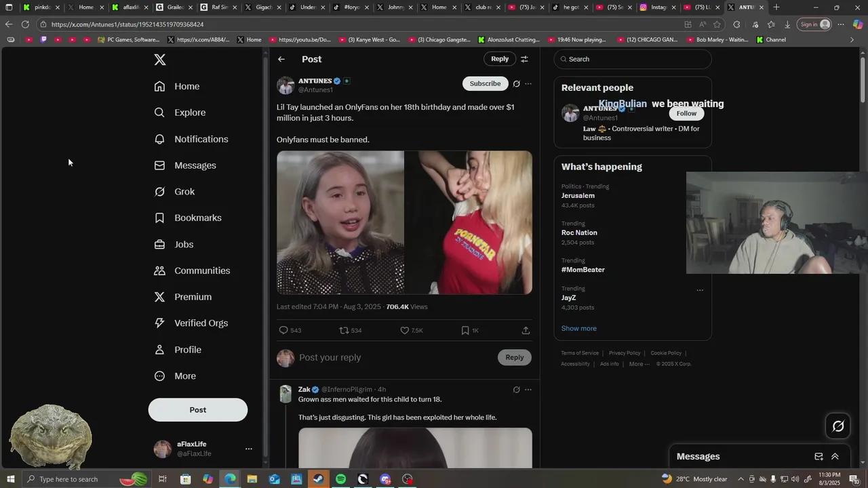This screenshot has width=868, height=488.
Task: Click Grok icon on Zak's reply
Action: [516, 390]
